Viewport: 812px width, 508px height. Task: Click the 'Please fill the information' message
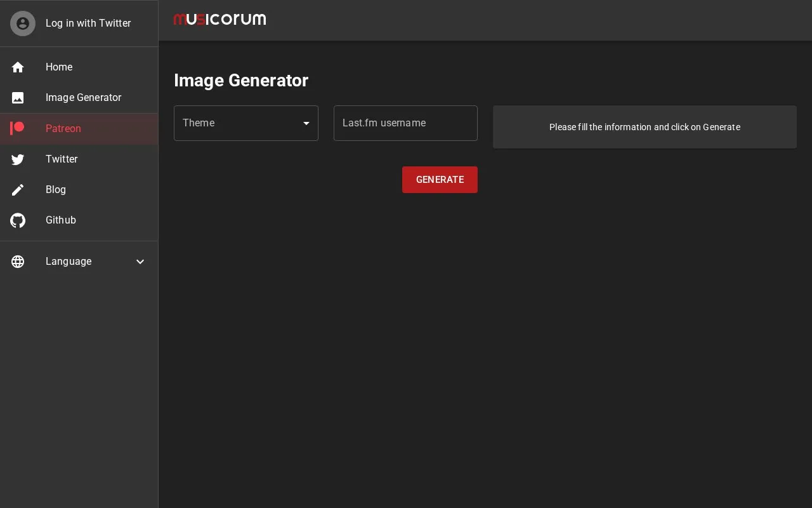click(x=645, y=127)
